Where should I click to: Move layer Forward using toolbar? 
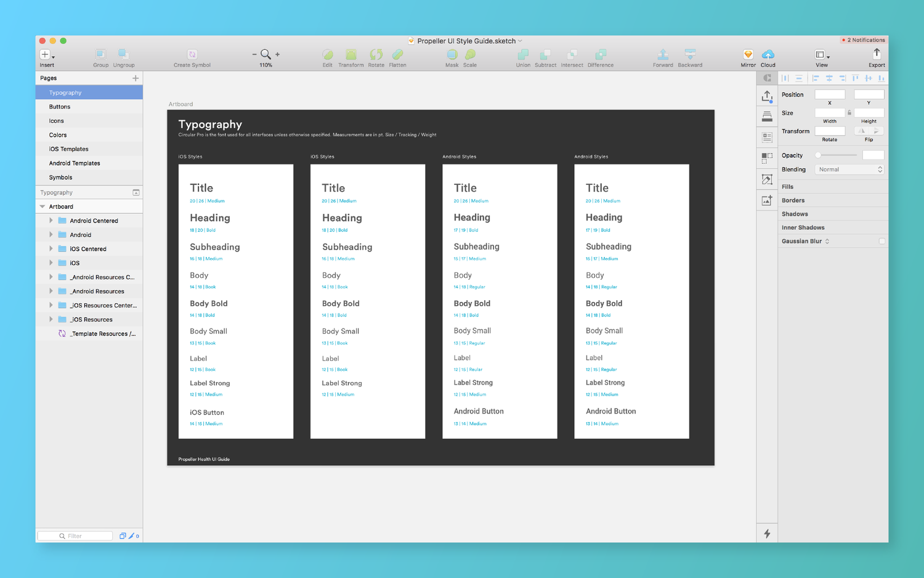coord(663,54)
